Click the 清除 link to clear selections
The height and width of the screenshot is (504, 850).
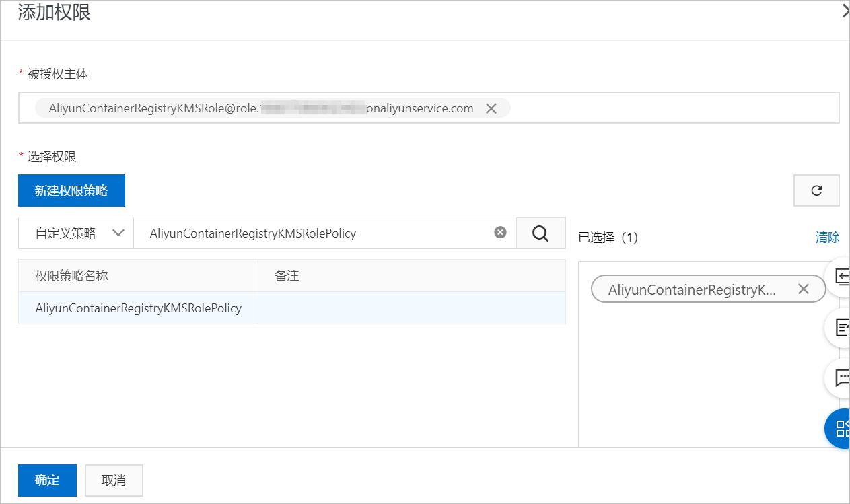pos(828,237)
